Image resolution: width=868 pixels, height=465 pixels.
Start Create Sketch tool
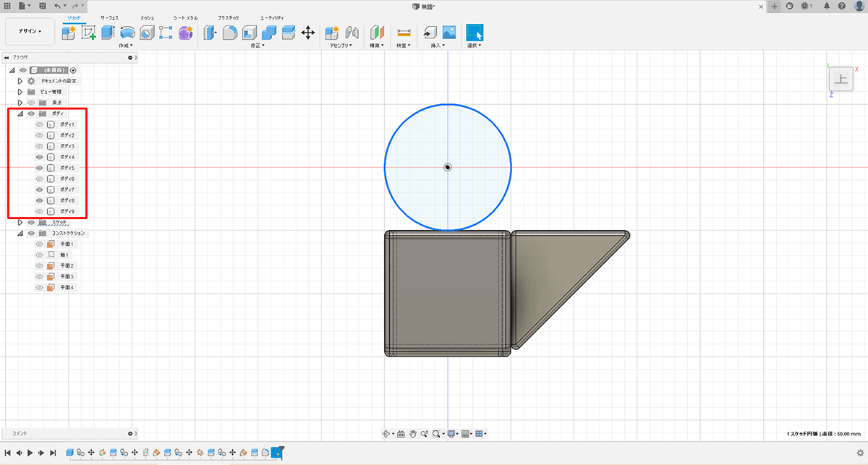[x=88, y=33]
